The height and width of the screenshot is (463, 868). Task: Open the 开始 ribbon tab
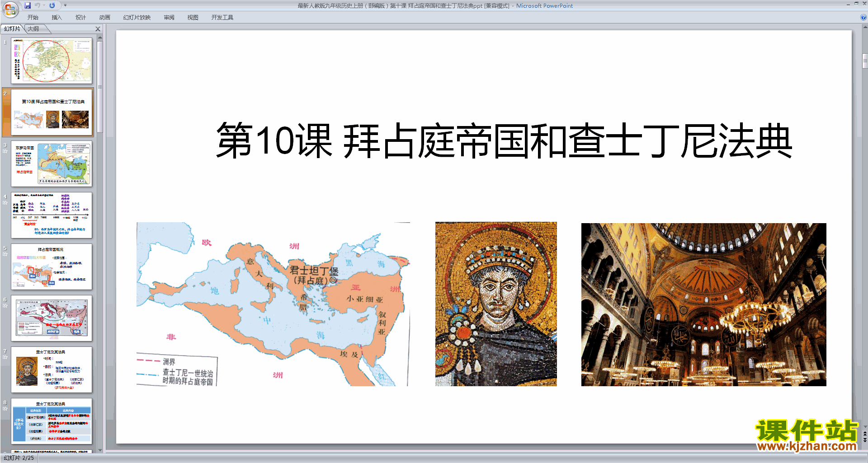(x=33, y=18)
